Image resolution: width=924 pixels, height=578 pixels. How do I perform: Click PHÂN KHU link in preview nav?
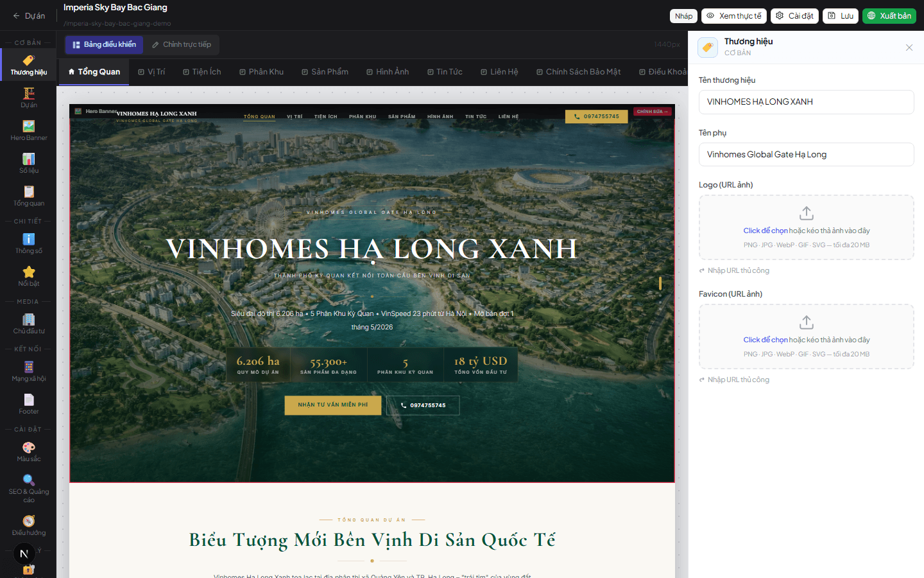[363, 117]
